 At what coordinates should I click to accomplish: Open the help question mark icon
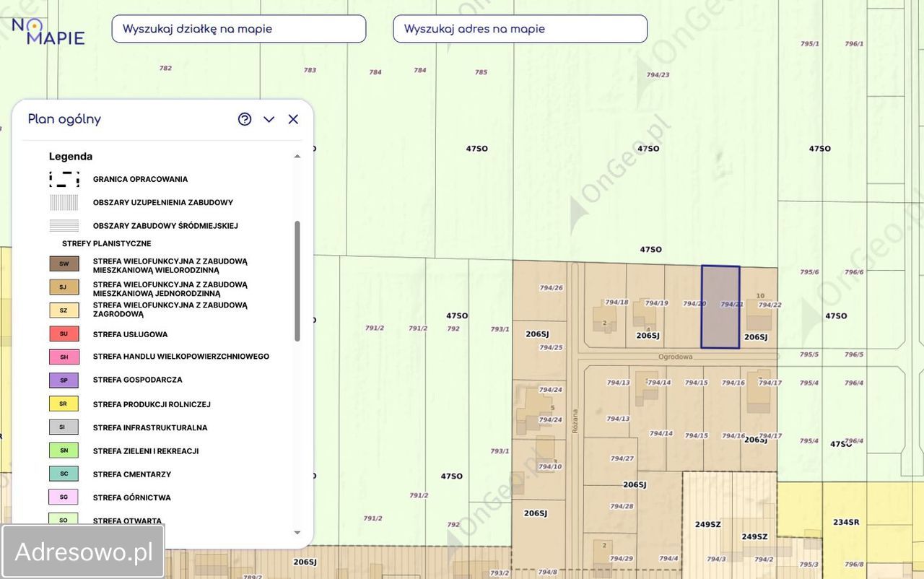point(245,119)
